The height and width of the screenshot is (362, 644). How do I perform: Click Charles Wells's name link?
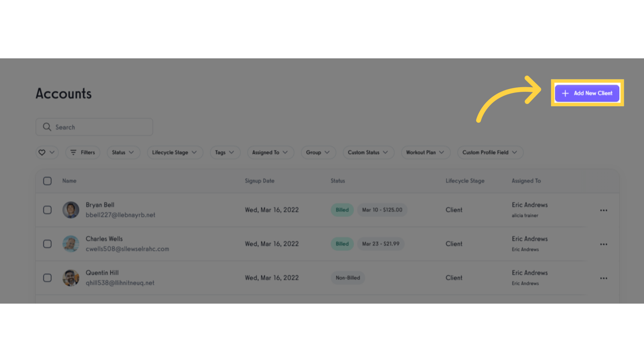pyautogui.click(x=104, y=239)
